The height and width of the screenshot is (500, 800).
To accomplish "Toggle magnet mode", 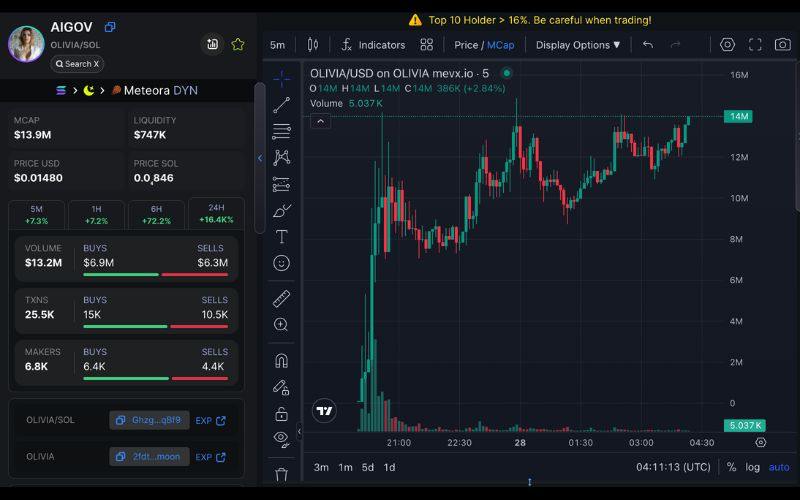I will (x=282, y=361).
